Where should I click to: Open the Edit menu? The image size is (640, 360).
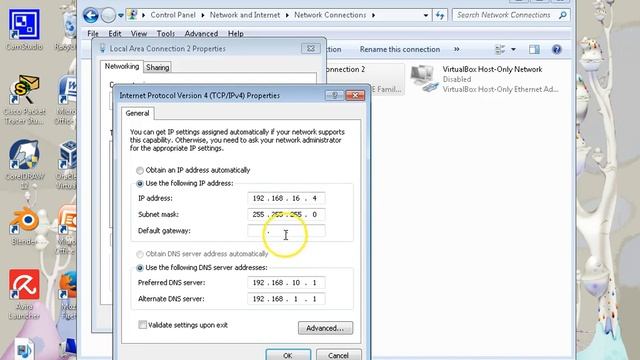[115, 33]
